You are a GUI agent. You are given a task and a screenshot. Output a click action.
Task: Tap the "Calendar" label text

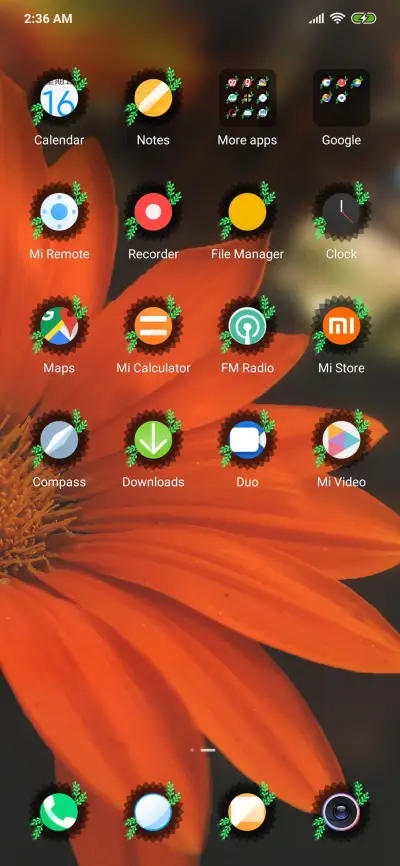coord(59,140)
